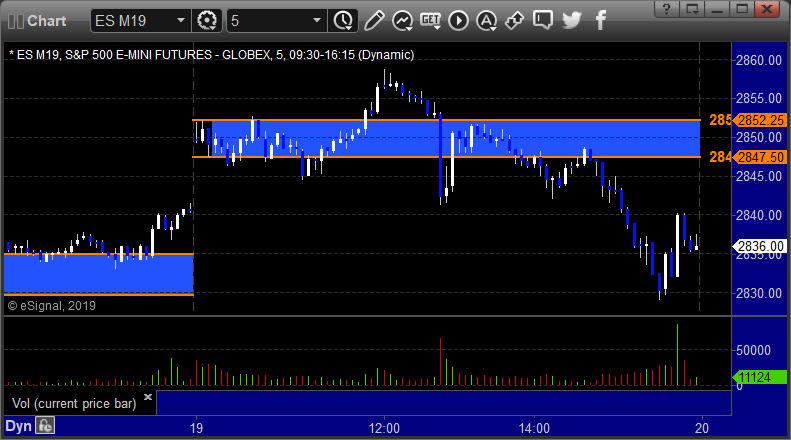Image resolution: width=791 pixels, height=440 pixels.
Task: Click the trade up/down arrows icon
Action: (x=514, y=21)
